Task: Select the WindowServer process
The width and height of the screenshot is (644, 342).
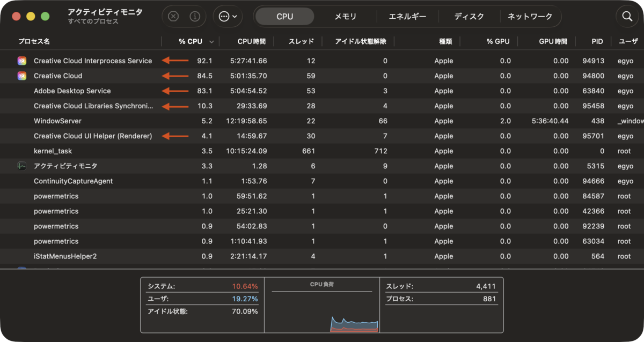Action: tap(57, 121)
